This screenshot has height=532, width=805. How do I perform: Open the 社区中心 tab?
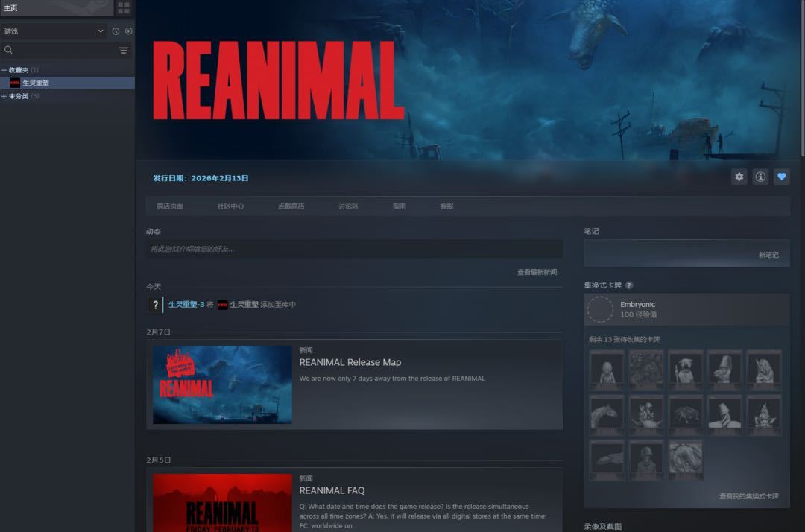230,206
